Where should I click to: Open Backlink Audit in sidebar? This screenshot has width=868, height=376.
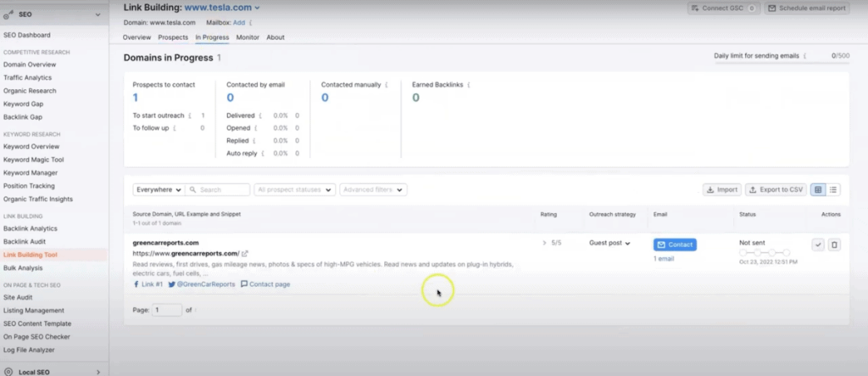coord(25,242)
